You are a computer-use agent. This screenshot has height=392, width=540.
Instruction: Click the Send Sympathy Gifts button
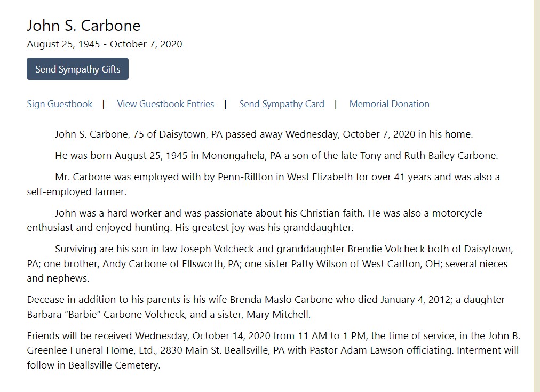coord(77,69)
